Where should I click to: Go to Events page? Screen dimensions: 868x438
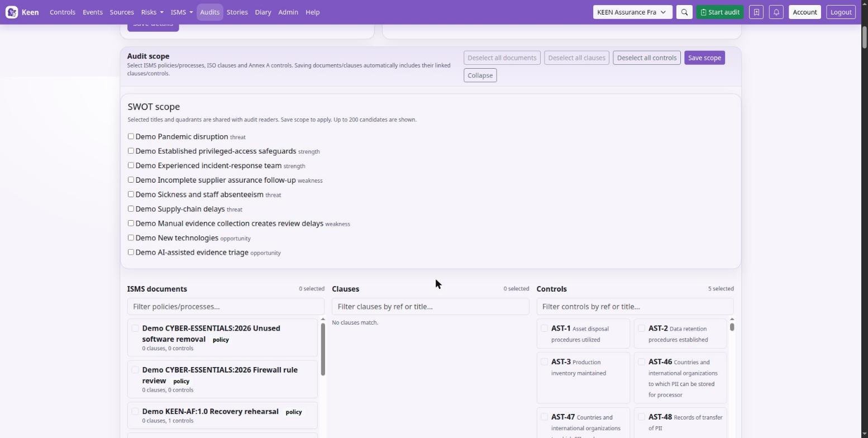(x=93, y=12)
